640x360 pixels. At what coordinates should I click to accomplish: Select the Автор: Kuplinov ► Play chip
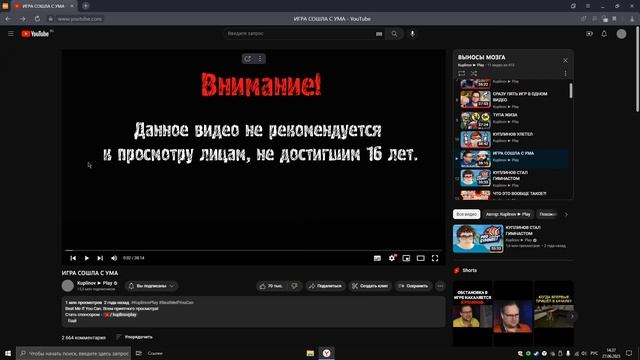click(x=508, y=214)
